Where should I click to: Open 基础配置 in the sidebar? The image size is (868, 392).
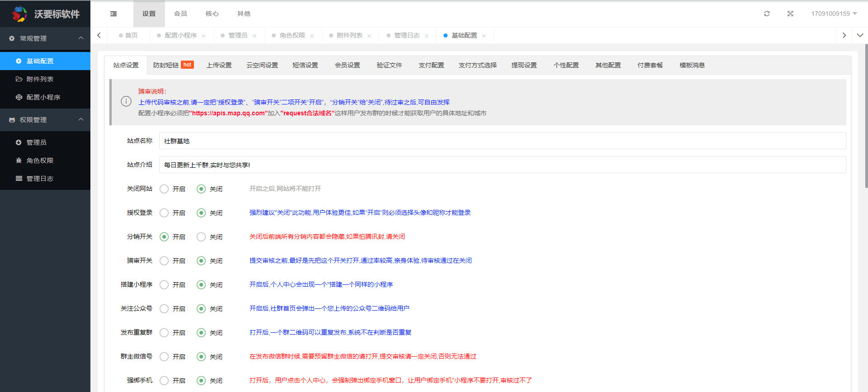(x=45, y=61)
